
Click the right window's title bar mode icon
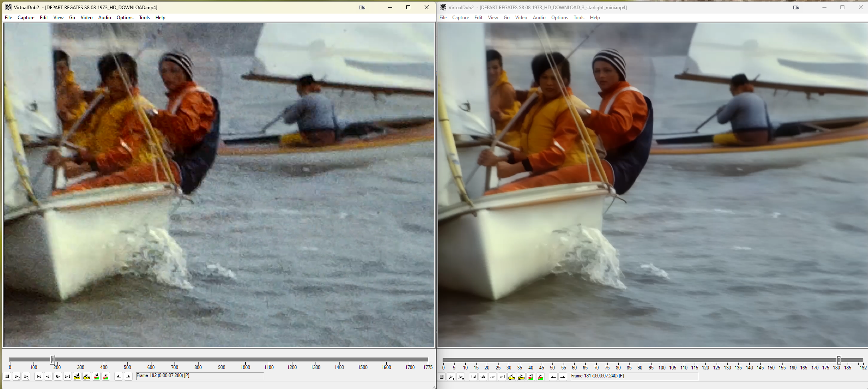(796, 7)
